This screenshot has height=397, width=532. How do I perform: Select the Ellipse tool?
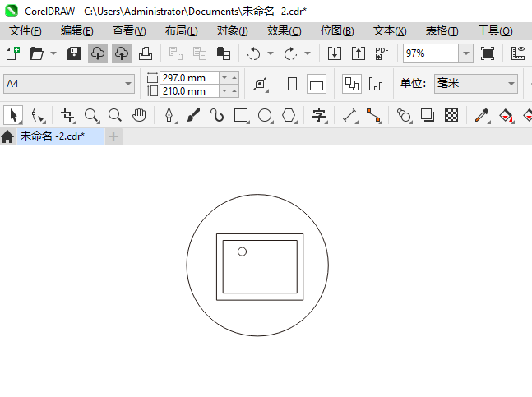click(265, 115)
